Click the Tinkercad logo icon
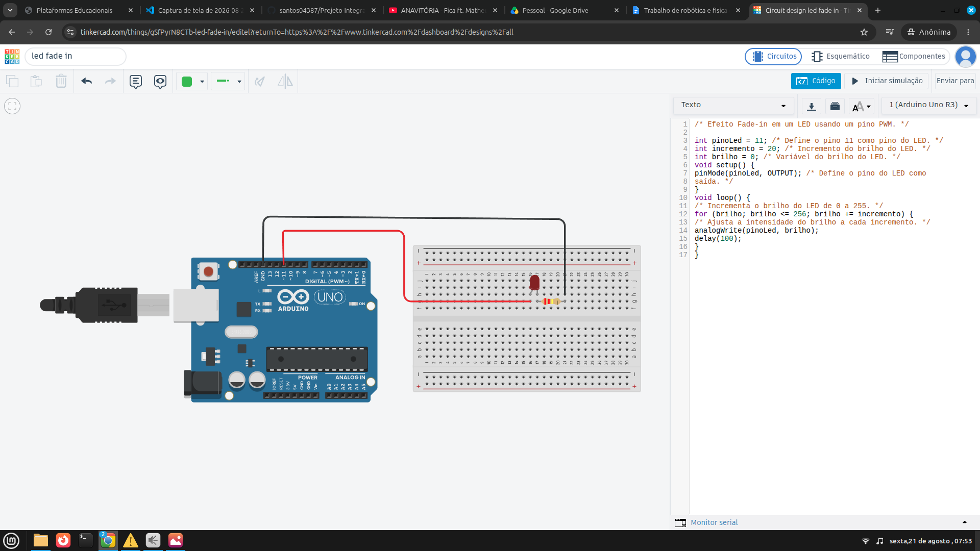This screenshot has height=551, width=980. pyautogui.click(x=12, y=56)
